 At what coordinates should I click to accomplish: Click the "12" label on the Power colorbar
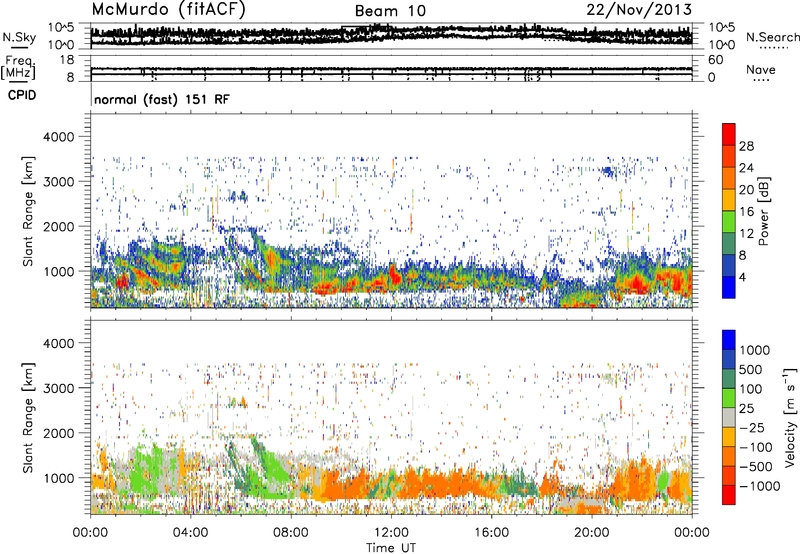point(746,234)
